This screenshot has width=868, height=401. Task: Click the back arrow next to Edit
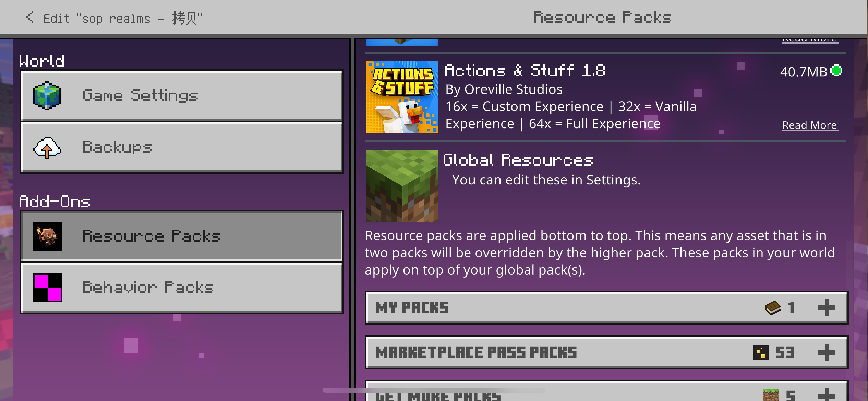click(30, 17)
